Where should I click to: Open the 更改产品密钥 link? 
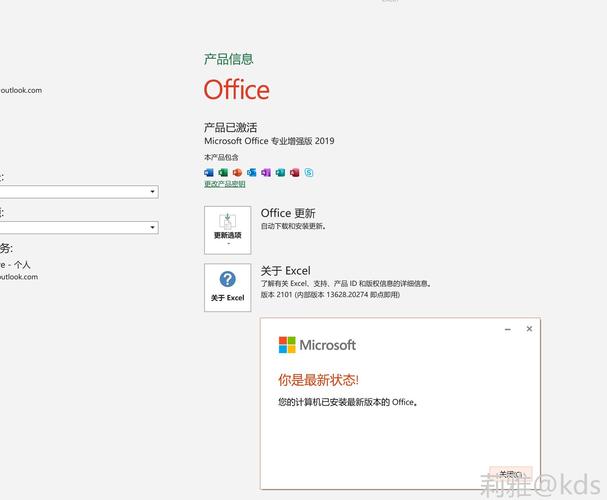pos(225,184)
